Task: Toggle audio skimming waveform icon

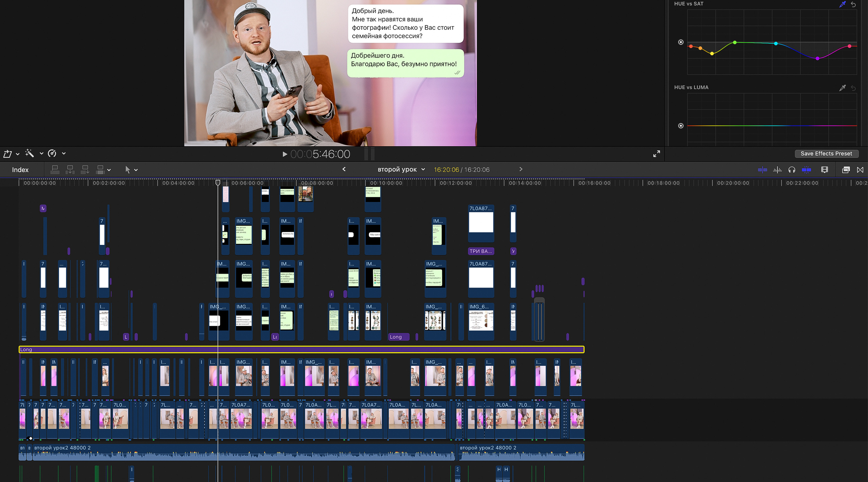Action: tap(777, 170)
